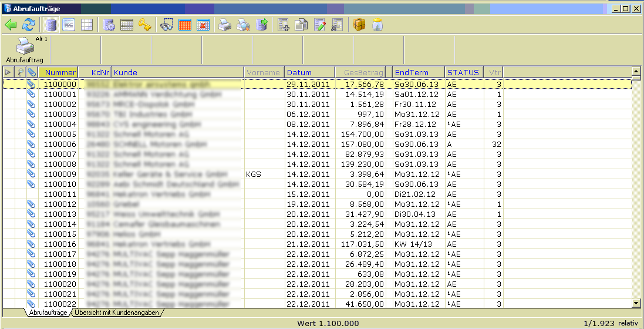Click the orange package box icon
Image resolution: width=644 pixels, height=329 pixels.
[359, 25]
